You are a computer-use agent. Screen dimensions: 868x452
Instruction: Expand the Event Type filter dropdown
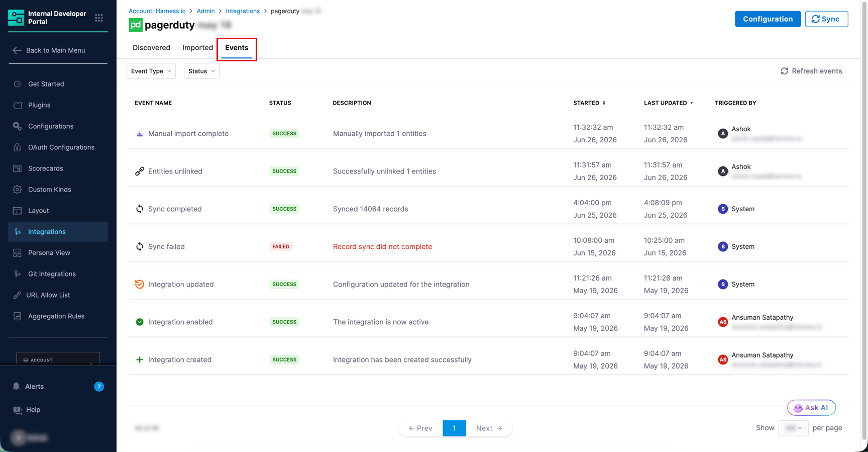[151, 71]
